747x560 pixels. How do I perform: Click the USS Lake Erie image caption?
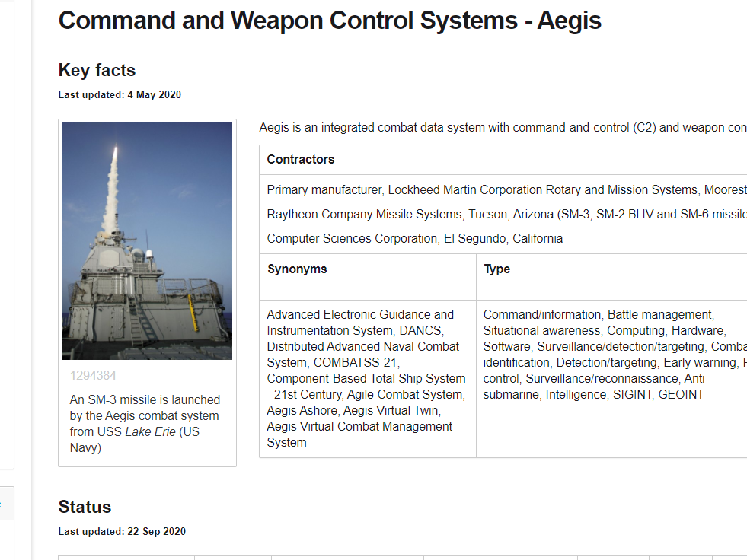(145, 423)
